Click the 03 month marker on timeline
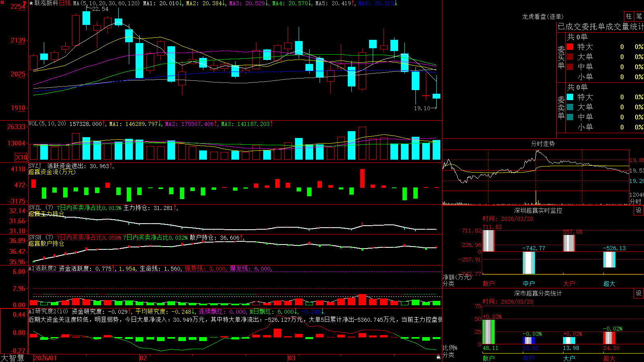Viewport: 644px width, 362px height. 292,358
